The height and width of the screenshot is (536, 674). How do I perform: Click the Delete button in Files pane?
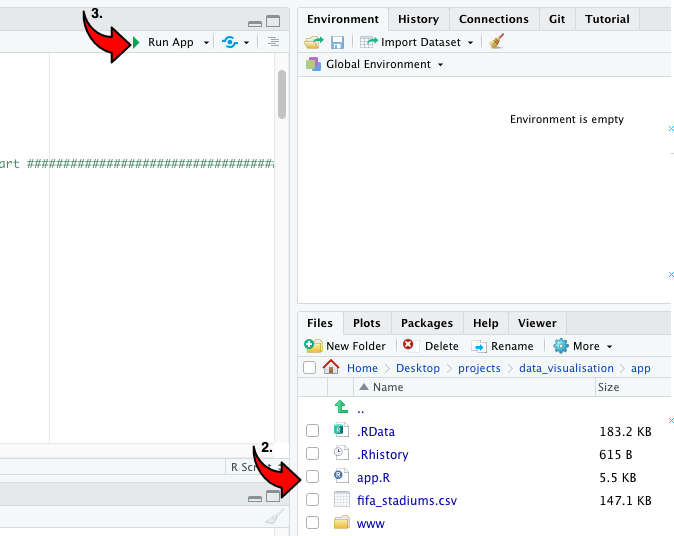pyautogui.click(x=431, y=346)
